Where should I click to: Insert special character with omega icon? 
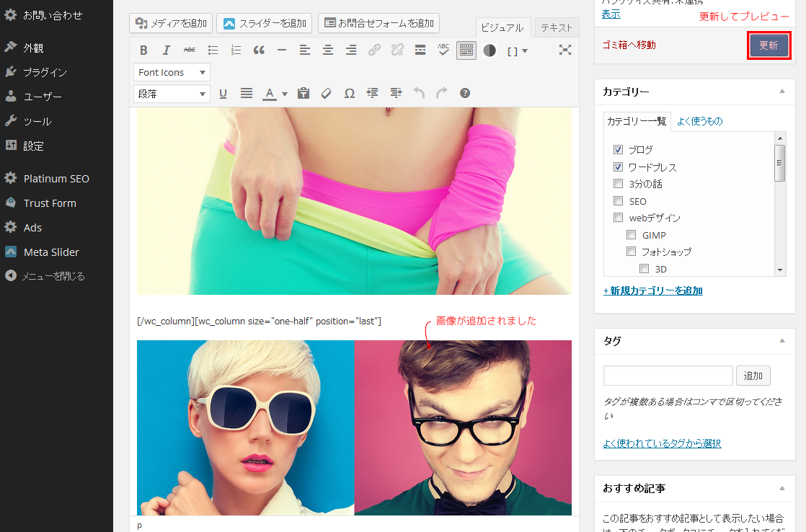click(x=350, y=94)
